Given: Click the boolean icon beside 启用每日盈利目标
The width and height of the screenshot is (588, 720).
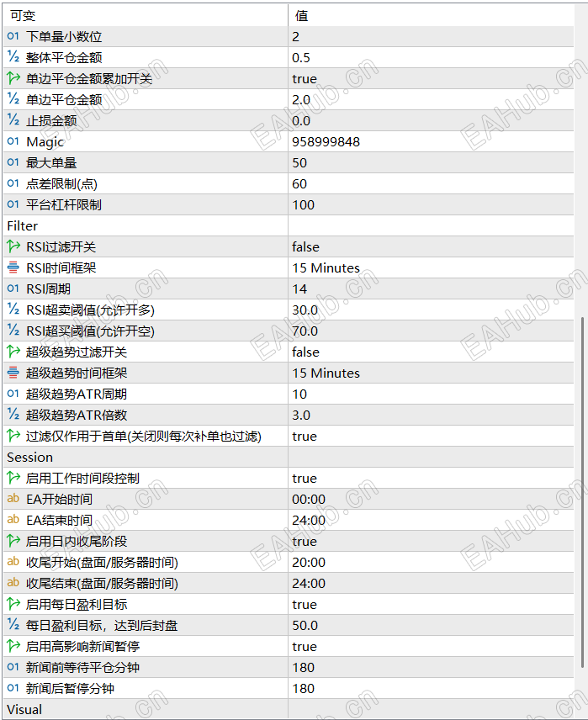Looking at the screenshot, I should (x=13, y=604).
